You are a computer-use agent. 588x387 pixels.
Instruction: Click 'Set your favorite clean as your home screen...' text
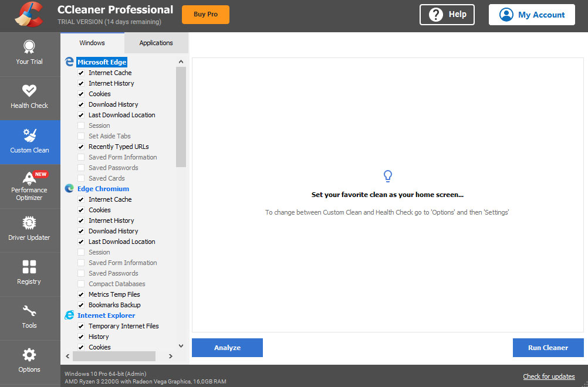point(387,195)
